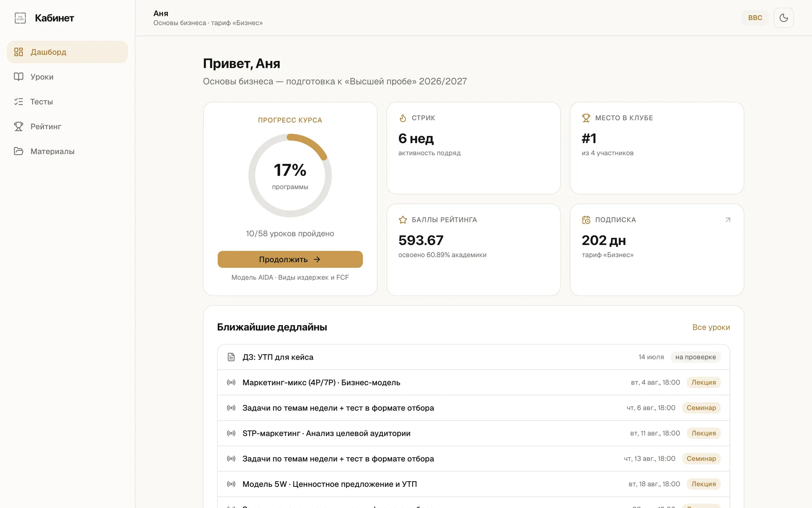Screen dimensions: 812x508
Task: Click the Продолжить button
Action: [290, 259]
